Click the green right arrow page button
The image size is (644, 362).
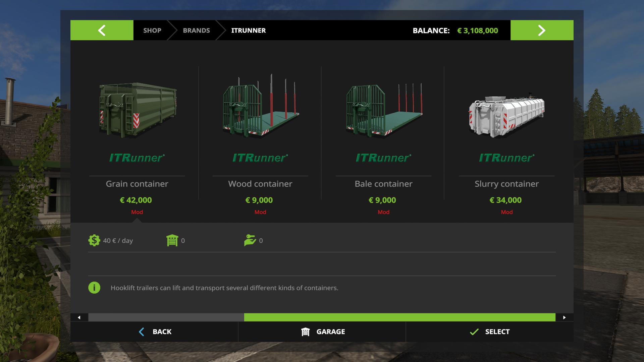(x=542, y=30)
